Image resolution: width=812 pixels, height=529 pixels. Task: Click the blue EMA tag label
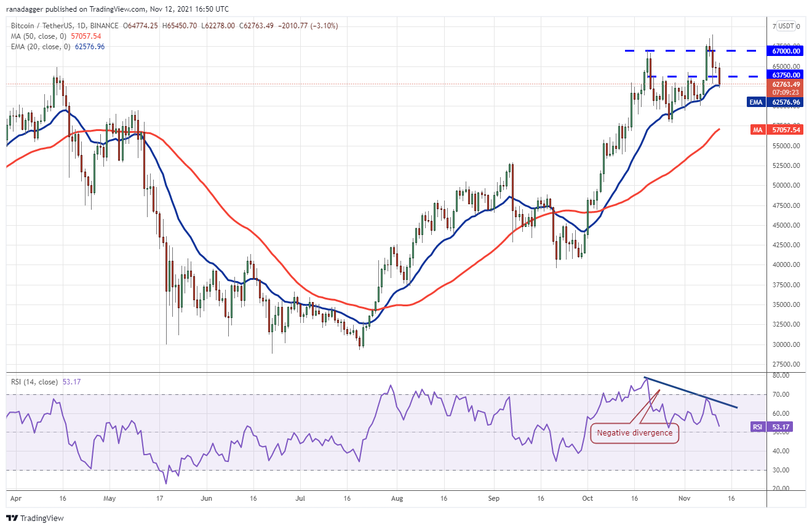[x=756, y=102]
